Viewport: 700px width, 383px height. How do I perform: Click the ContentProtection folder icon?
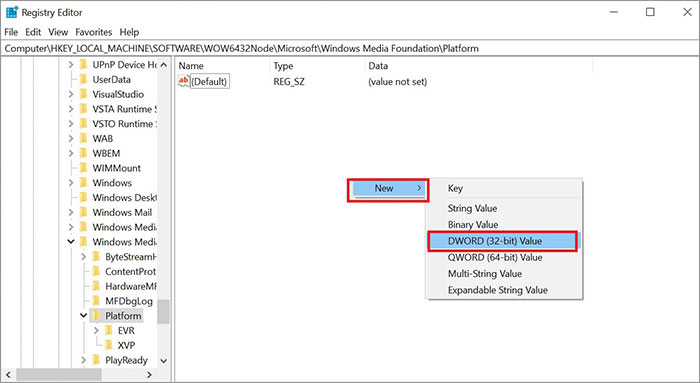(x=96, y=271)
